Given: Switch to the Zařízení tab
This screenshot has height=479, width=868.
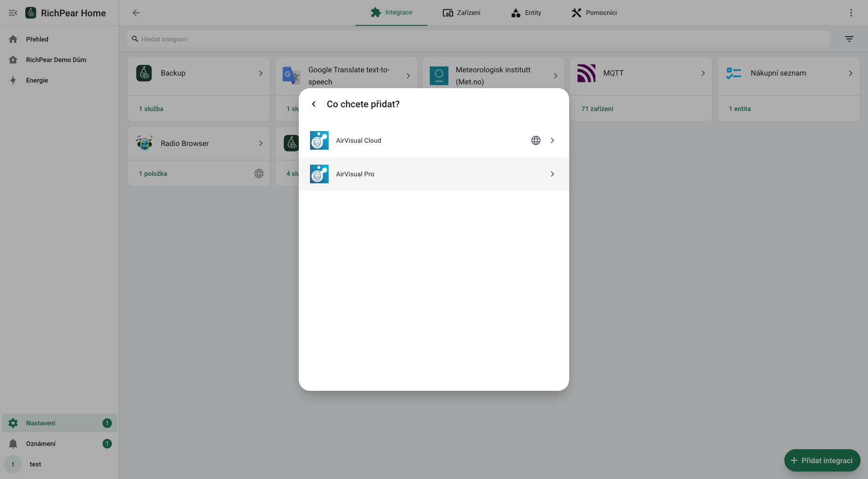Looking at the screenshot, I should 462,13.
